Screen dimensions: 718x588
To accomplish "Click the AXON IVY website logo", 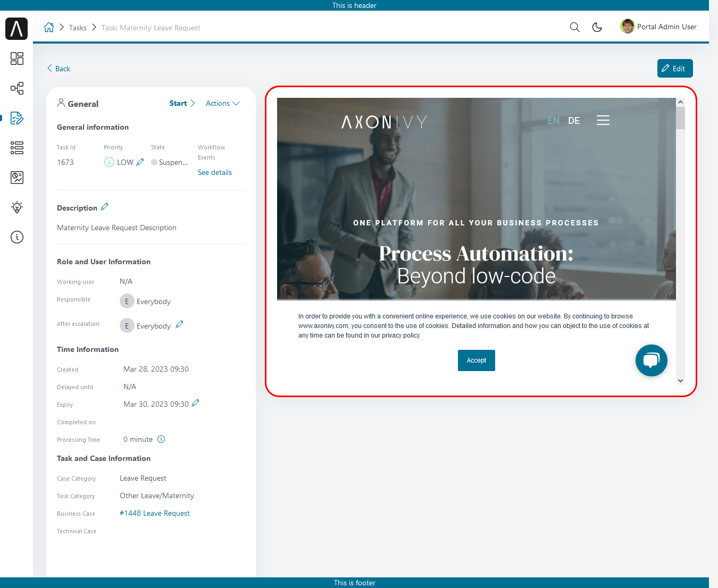I will pyautogui.click(x=384, y=122).
